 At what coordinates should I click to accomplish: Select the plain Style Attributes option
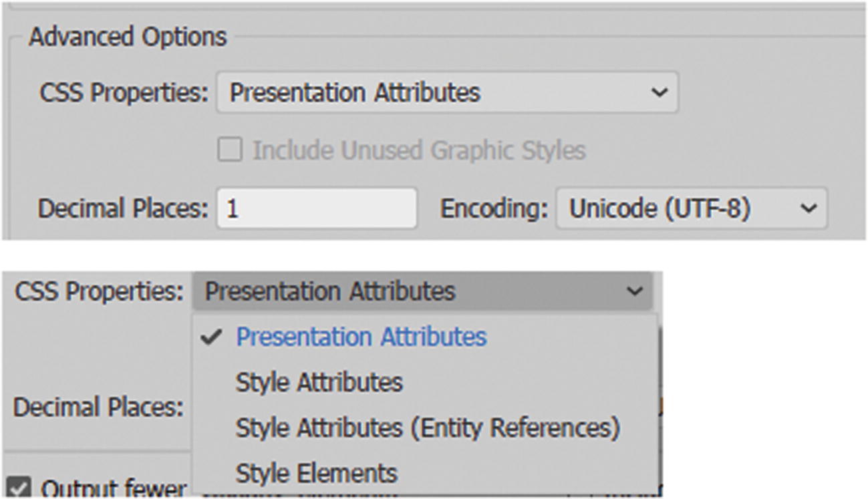pos(319,382)
